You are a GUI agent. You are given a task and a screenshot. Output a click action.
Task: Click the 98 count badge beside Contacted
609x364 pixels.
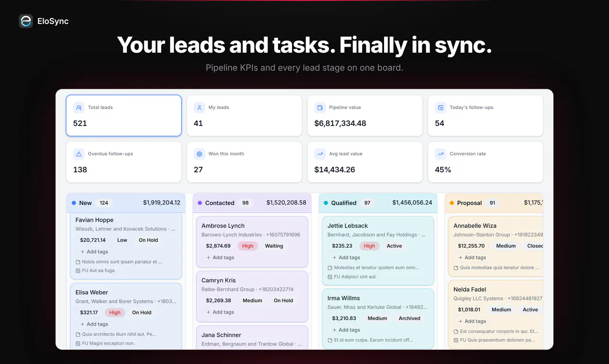(x=246, y=203)
